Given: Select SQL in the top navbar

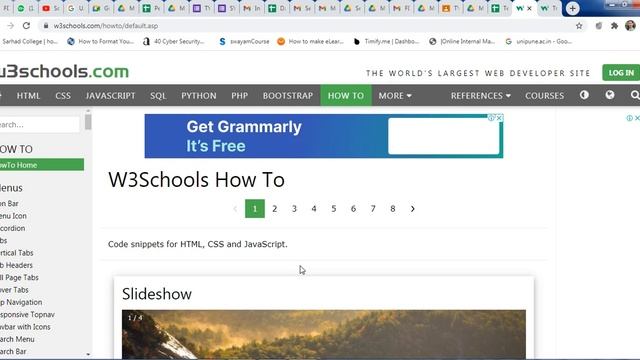Looking at the screenshot, I should pos(158,96).
